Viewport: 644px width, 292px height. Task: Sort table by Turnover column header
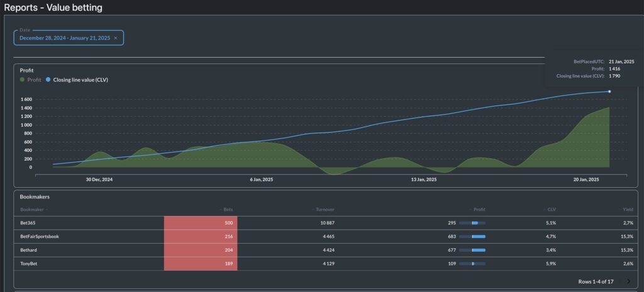325,209
